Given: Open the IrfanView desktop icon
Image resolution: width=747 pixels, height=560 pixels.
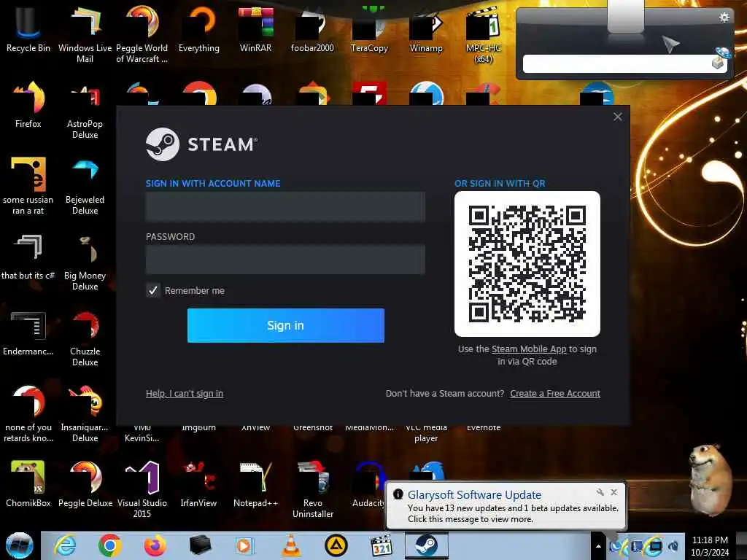Looking at the screenshot, I should click(x=198, y=484).
